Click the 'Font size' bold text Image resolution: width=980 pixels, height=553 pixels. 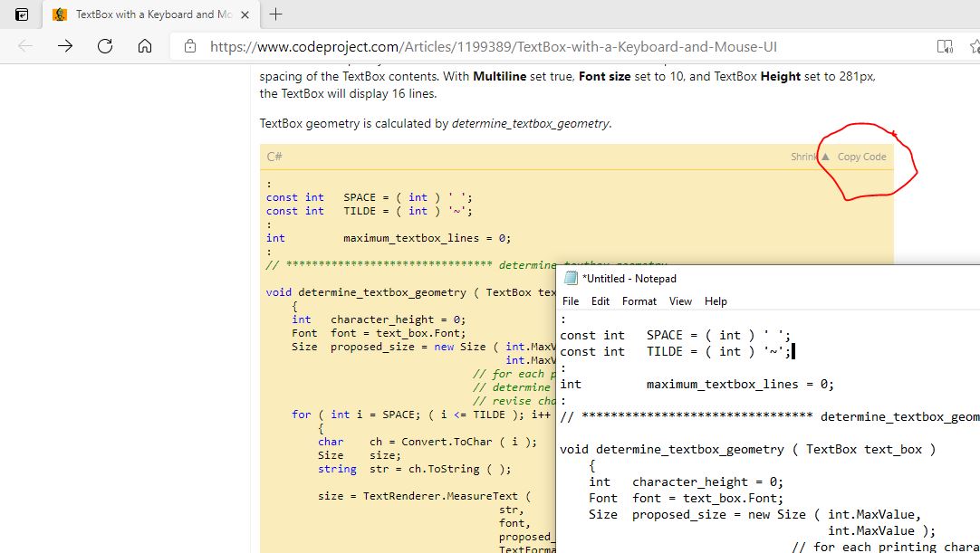tap(604, 76)
